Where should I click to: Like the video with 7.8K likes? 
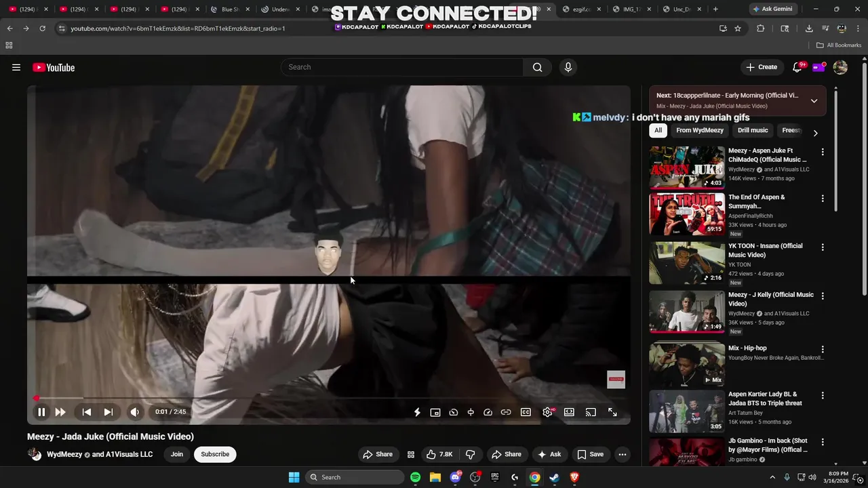pos(439,454)
